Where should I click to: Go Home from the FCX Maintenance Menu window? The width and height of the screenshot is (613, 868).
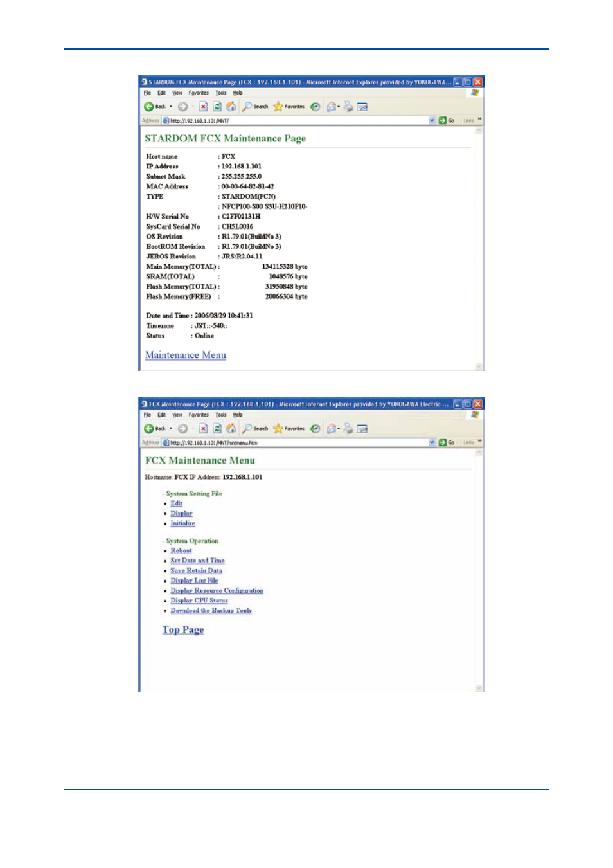pos(231,429)
